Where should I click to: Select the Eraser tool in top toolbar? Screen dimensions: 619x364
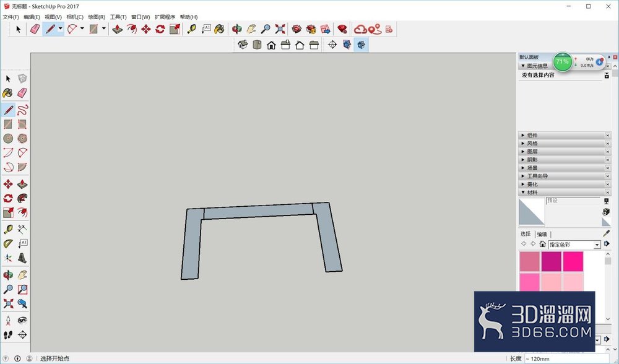[x=35, y=29]
